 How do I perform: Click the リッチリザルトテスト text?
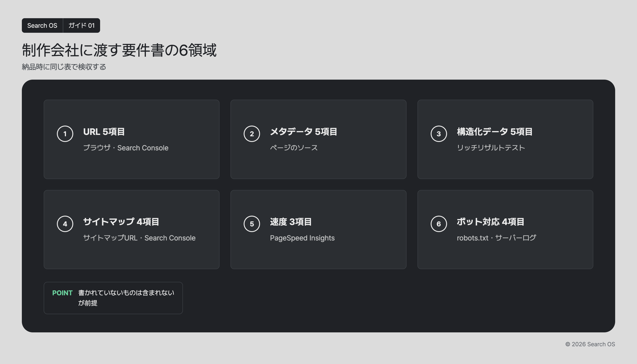pos(491,148)
